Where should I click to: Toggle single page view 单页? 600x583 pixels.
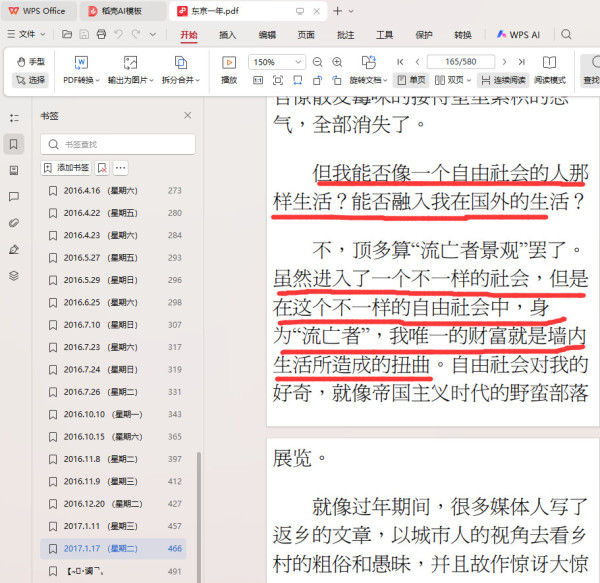click(411, 80)
